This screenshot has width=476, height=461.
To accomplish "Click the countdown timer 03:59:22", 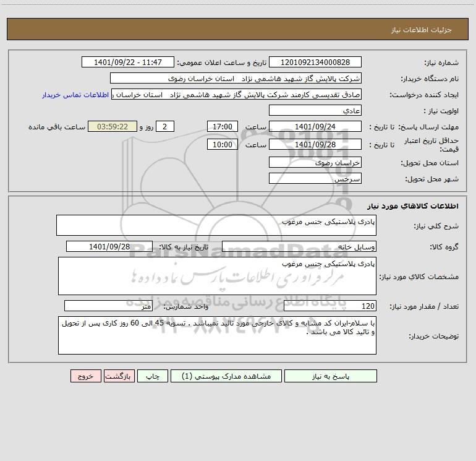I will point(113,126).
